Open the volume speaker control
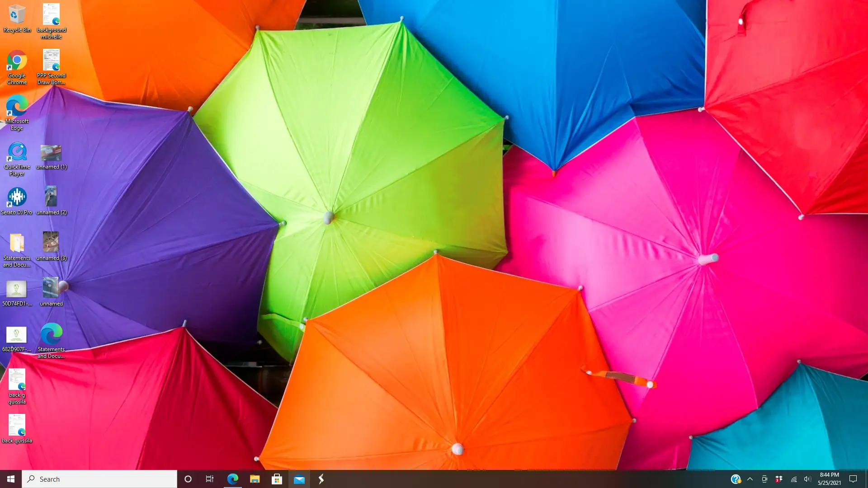 tap(807, 479)
